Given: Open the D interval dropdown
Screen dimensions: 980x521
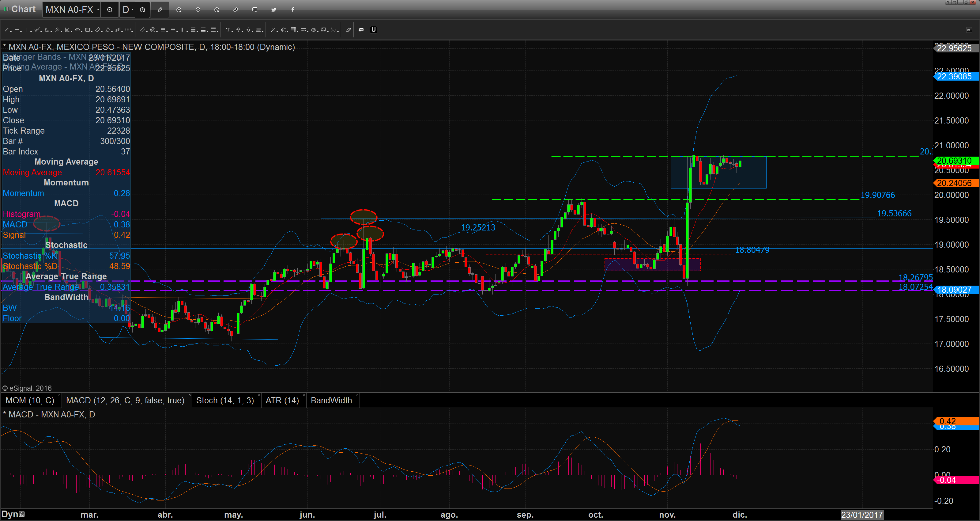Looking at the screenshot, I should point(132,10).
